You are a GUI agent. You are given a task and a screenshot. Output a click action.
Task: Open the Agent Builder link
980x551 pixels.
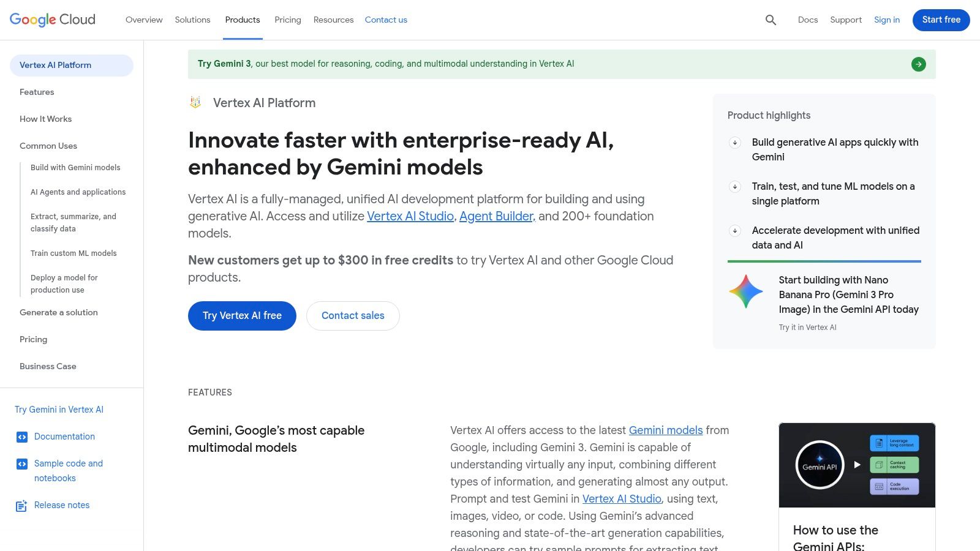click(x=496, y=216)
